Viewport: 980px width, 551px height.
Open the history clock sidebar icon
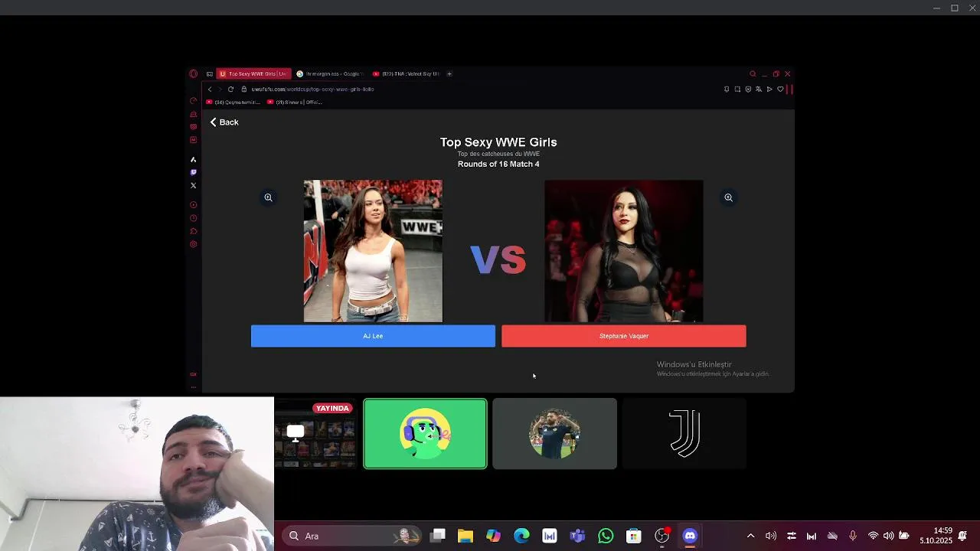point(193,218)
